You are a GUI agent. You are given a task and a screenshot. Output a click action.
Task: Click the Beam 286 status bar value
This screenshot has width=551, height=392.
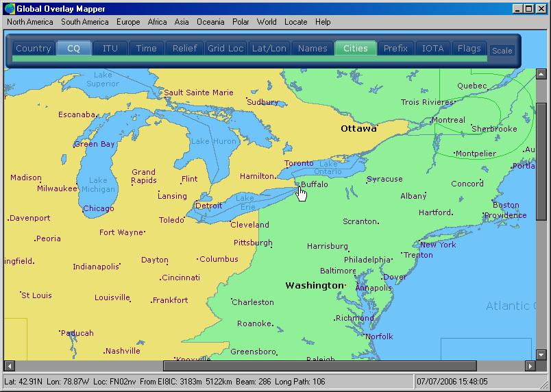click(254, 382)
